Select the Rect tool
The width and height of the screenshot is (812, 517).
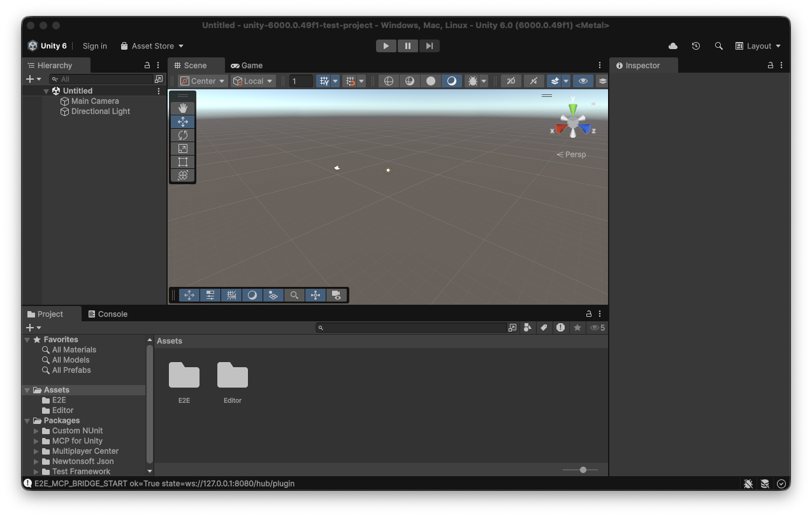coord(183,162)
